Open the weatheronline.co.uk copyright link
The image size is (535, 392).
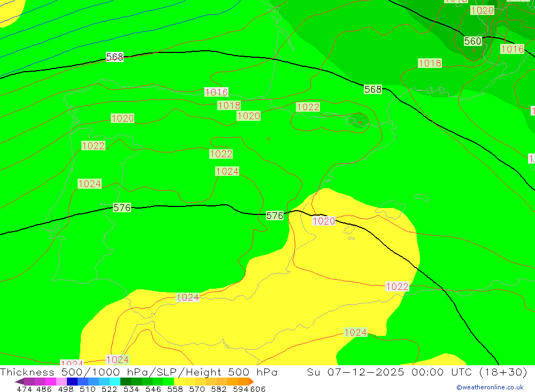click(x=490, y=387)
